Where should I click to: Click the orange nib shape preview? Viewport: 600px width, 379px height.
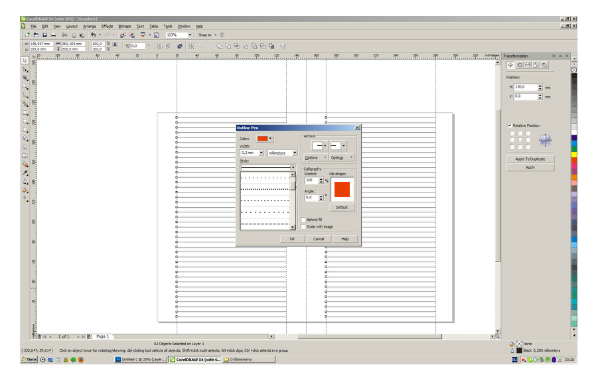[342, 190]
